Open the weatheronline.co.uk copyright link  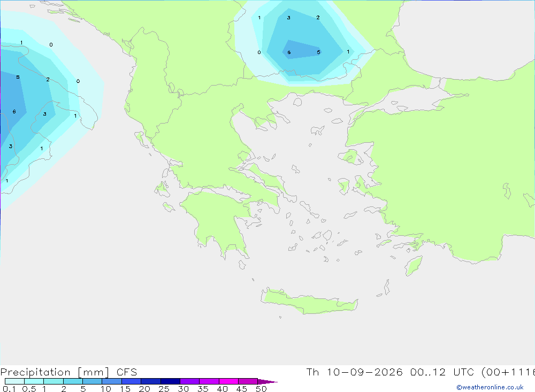pos(490,387)
